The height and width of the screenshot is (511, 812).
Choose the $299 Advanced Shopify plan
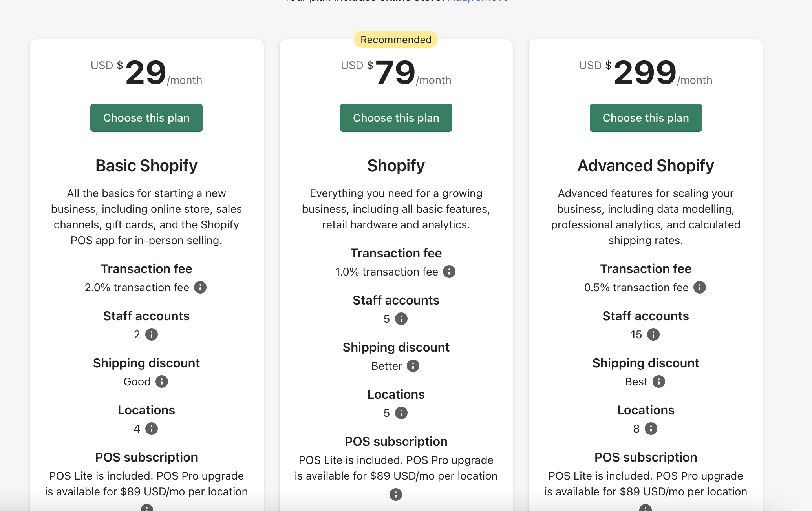pyautogui.click(x=646, y=118)
